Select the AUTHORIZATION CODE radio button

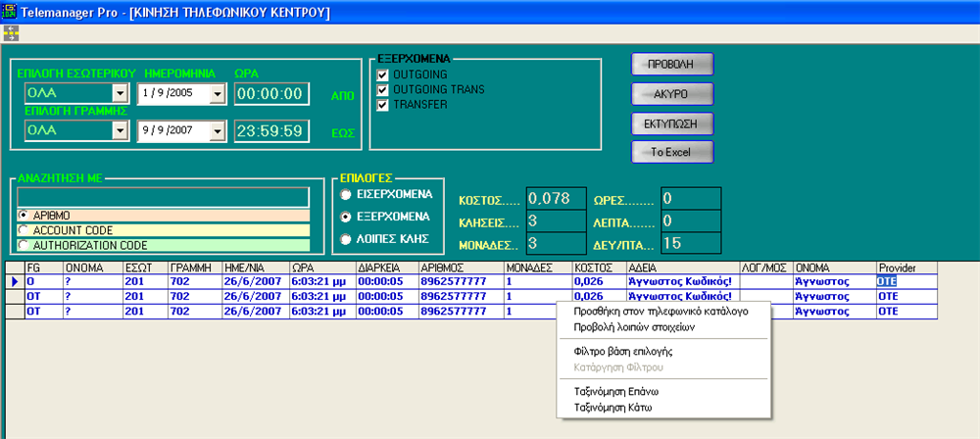[x=25, y=245]
